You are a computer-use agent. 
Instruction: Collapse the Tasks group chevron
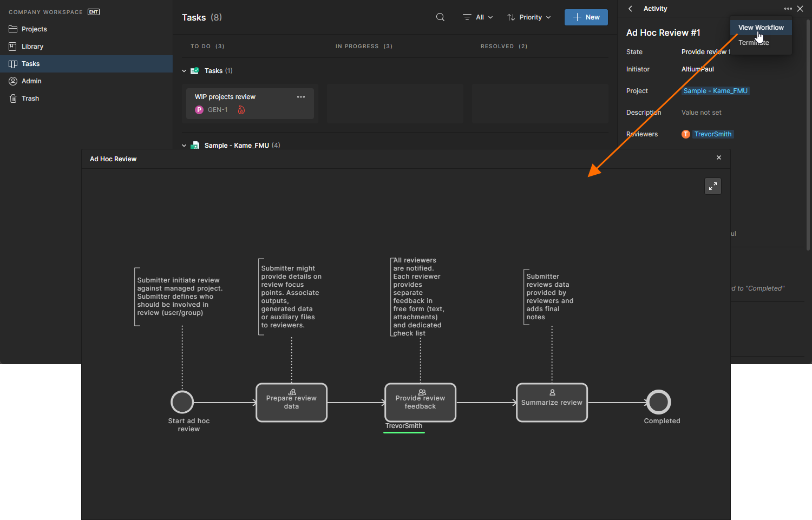click(184, 71)
